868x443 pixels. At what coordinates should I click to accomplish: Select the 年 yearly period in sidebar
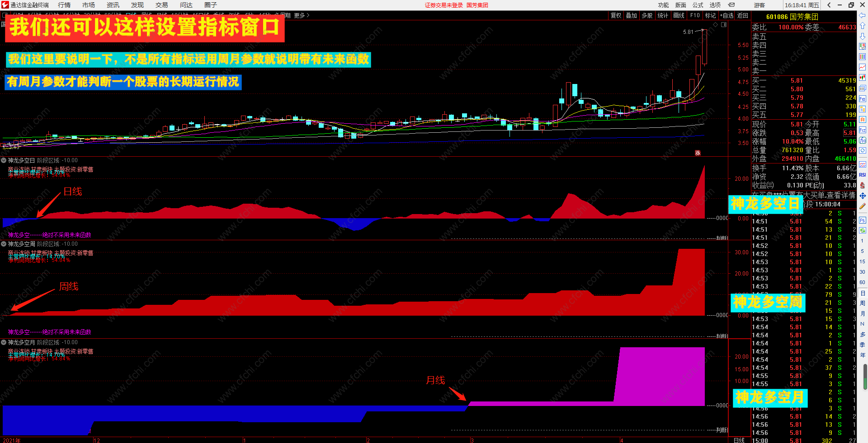[x=862, y=355]
